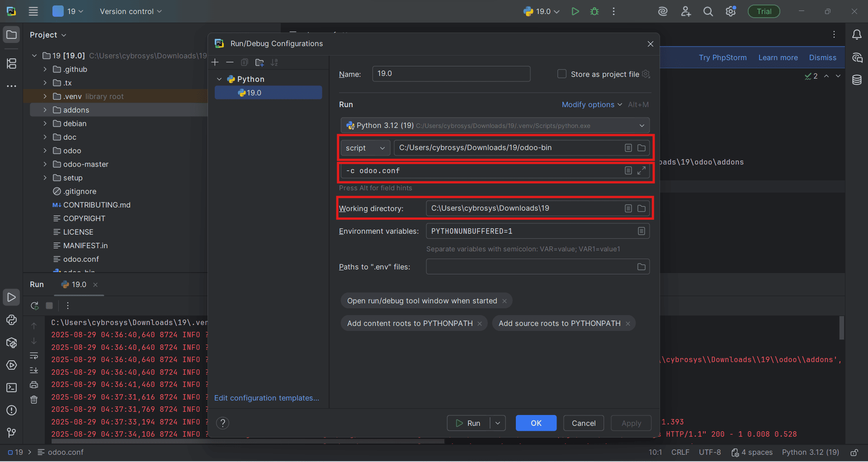This screenshot has height=462, width=868.
Task: Open Terminal sidebar icon
Action: (12, 388)
